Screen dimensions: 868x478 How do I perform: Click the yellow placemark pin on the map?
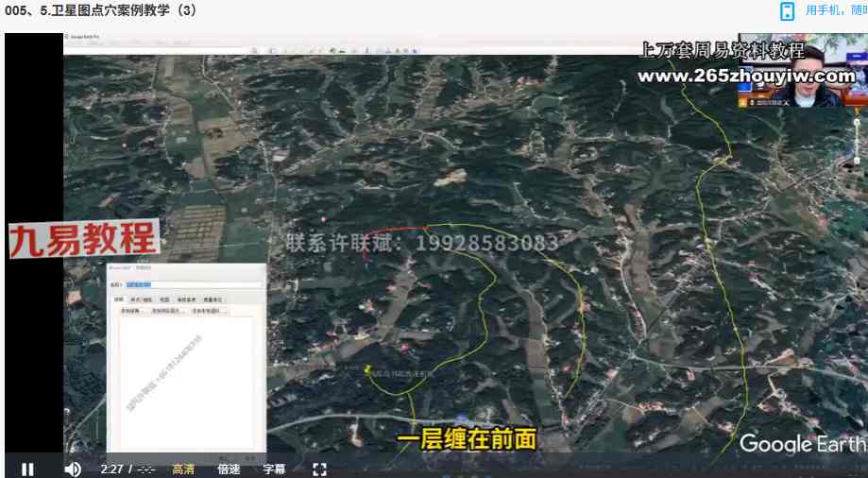point(366,367)
